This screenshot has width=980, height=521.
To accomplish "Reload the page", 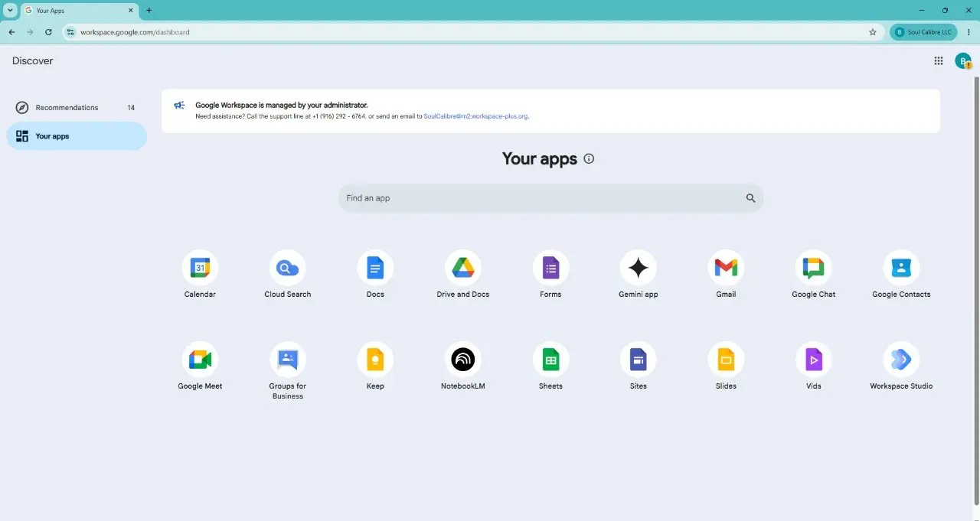I will pos(48,32).
